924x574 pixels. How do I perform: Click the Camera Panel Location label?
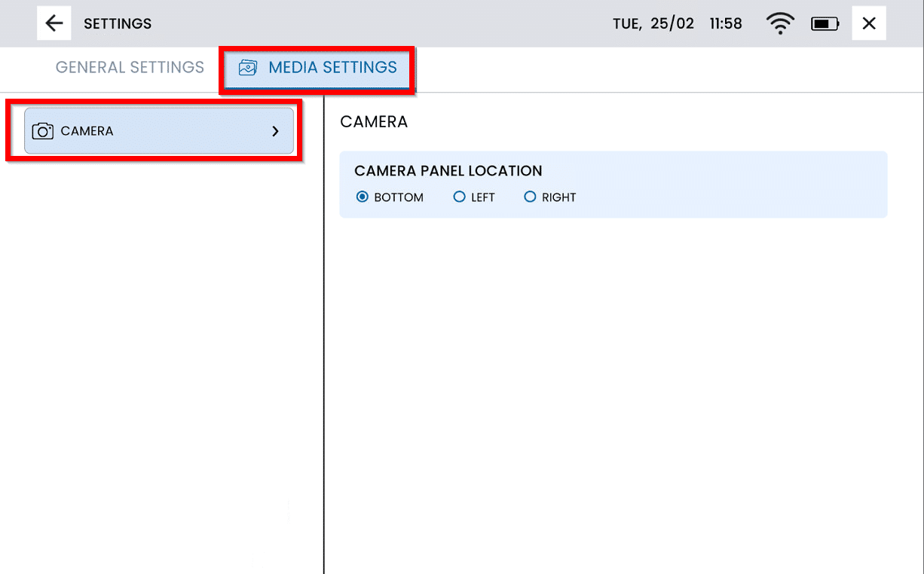[x=448, y=171]
